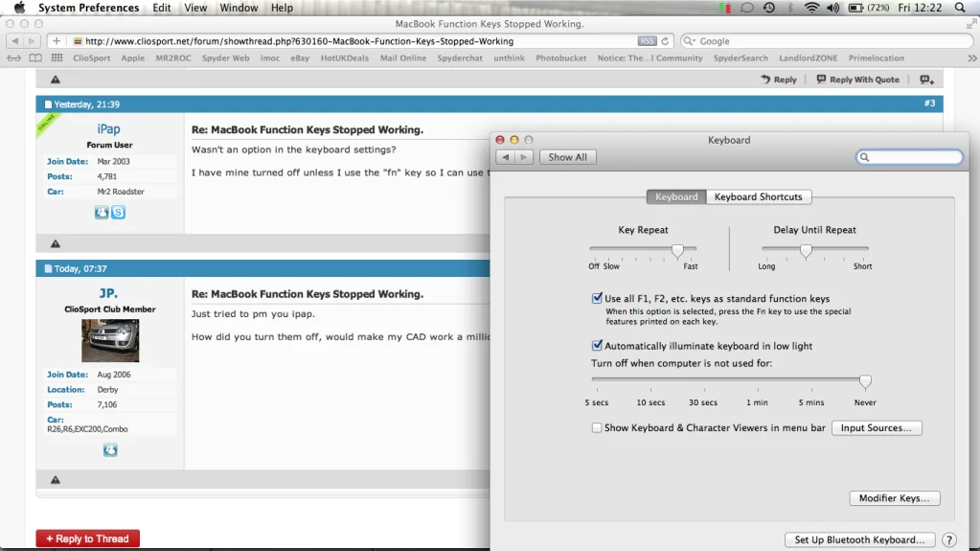Open the Apple menu
The height and width of the screenshot is (551, 980).
click(19, 8)
